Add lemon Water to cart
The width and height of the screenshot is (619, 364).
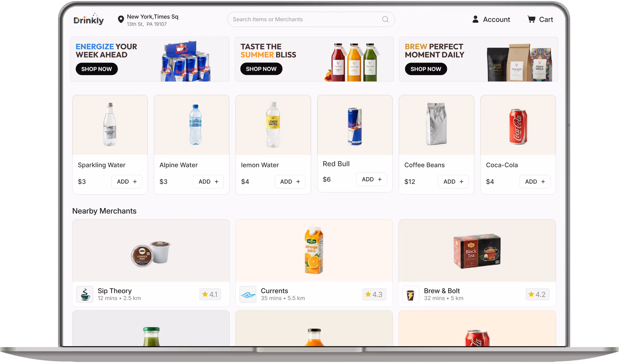click(290, 182)
